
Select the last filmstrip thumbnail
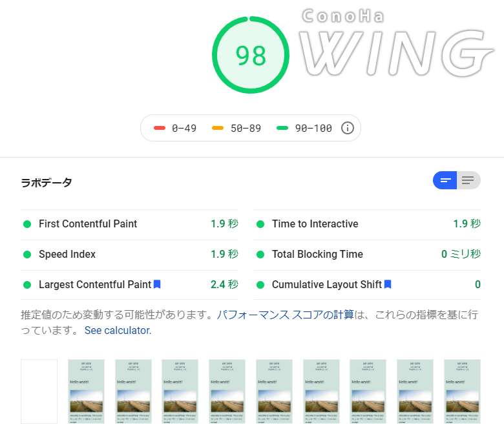click(462, 391)
